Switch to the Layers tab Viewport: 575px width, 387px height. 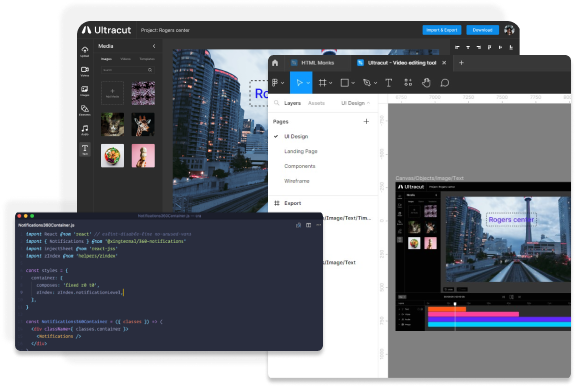click(292, 103)
